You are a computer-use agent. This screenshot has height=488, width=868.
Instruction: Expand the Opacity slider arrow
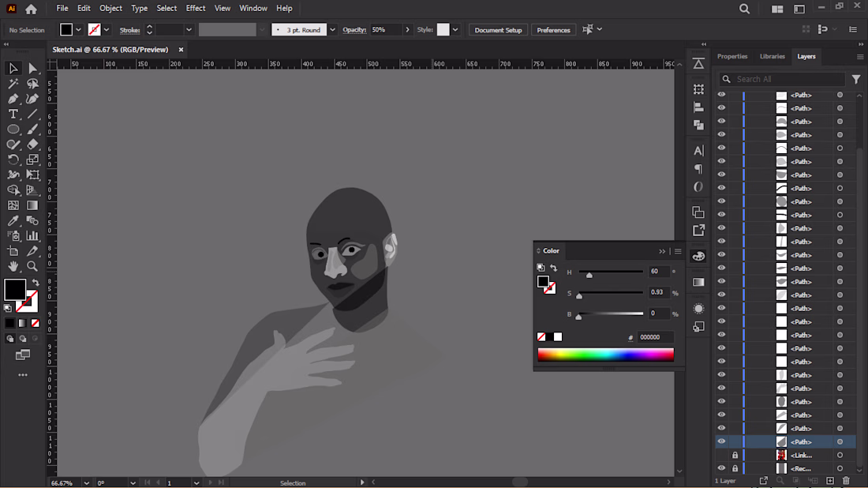click(407, 30)
